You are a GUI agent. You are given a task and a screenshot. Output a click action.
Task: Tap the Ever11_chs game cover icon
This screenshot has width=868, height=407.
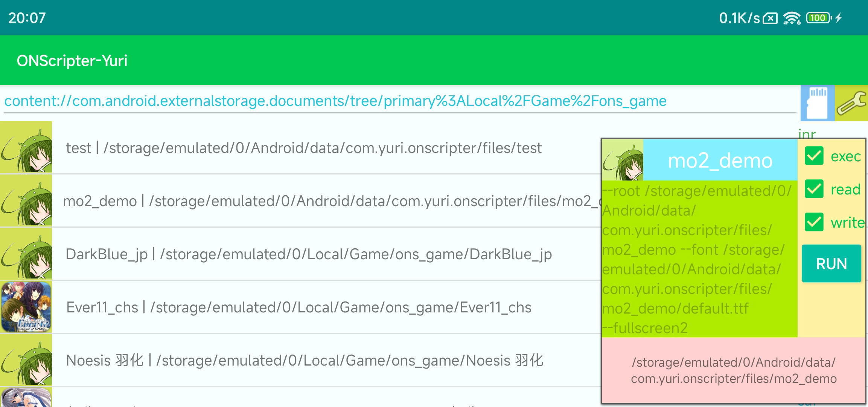pyautogui.click(x=26, y=307)
